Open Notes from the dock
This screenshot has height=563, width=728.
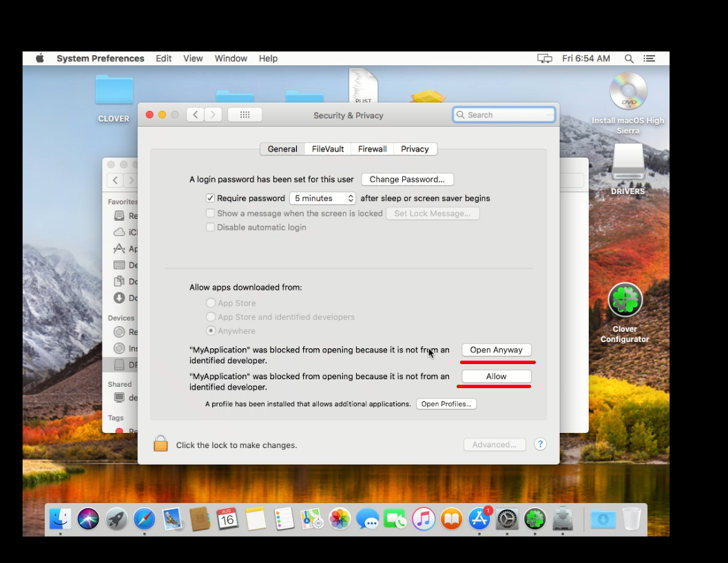(256, 518)
